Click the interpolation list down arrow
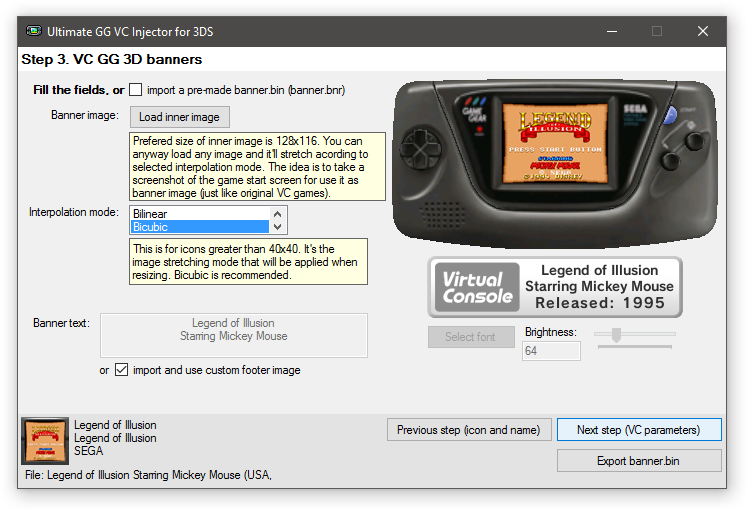747x509 pixels. 278,227
